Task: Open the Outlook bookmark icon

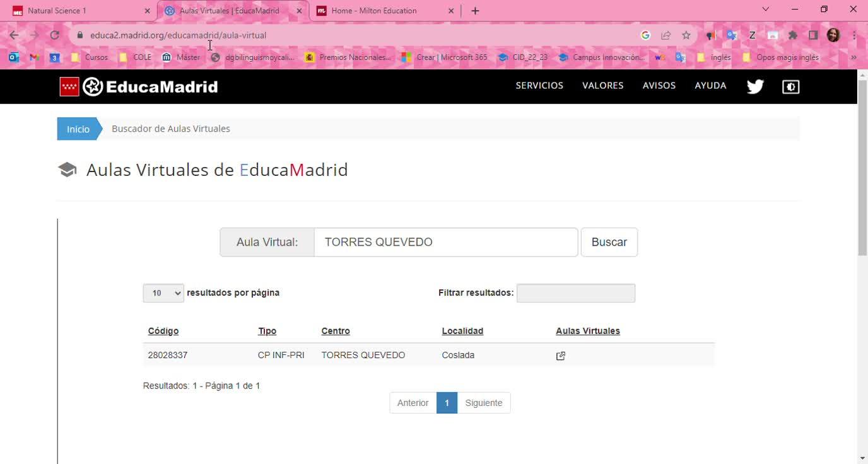Action: pyautogui.click(x=14, y=57)
